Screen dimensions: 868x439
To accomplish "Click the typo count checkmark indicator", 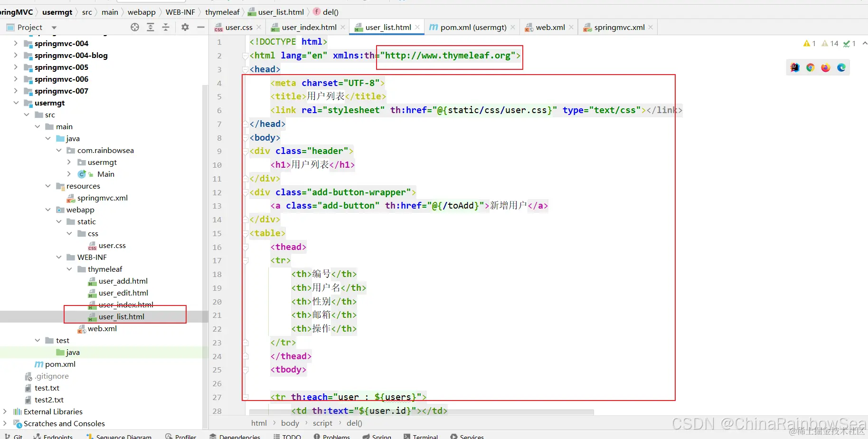I will pyautogui.click(x=849, y=44).
